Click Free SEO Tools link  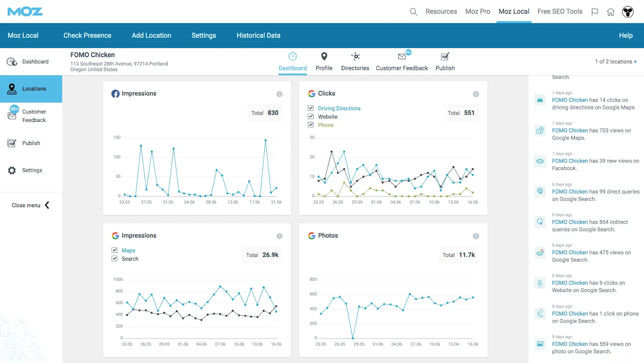560,12
